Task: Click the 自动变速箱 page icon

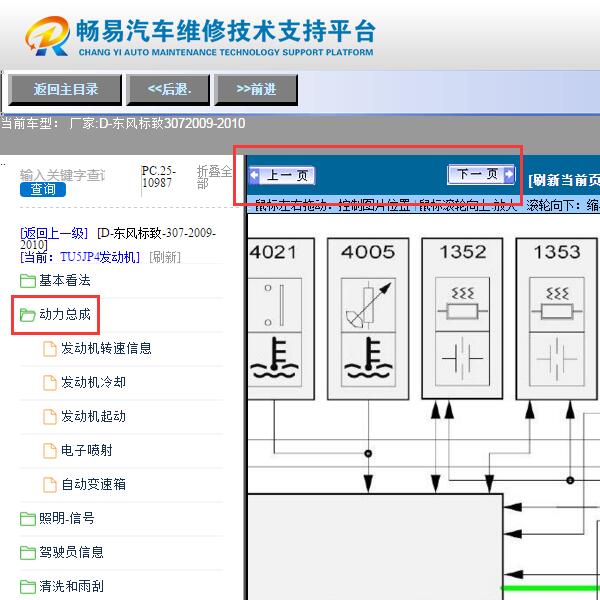Action: click(x=50, y=485)
